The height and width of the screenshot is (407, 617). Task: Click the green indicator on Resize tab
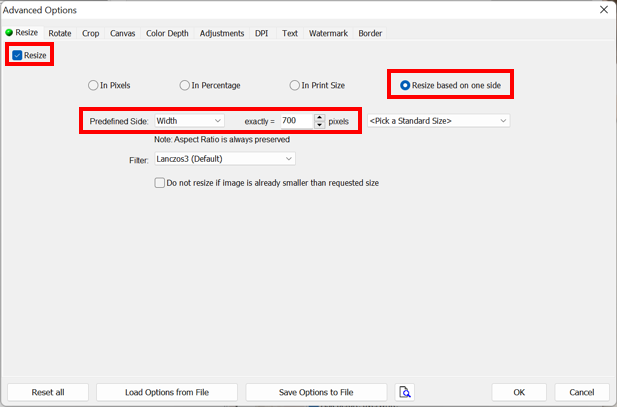coord(9,32)
